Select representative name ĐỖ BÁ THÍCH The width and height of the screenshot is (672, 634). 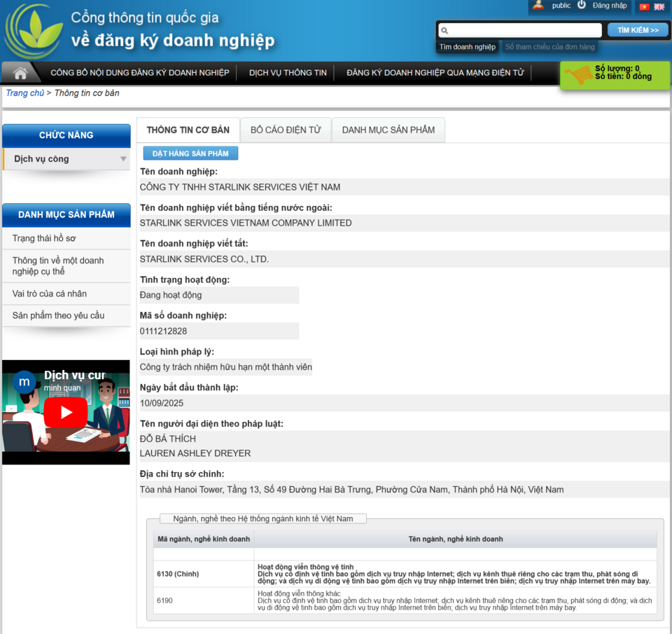(x=167, y=439)
